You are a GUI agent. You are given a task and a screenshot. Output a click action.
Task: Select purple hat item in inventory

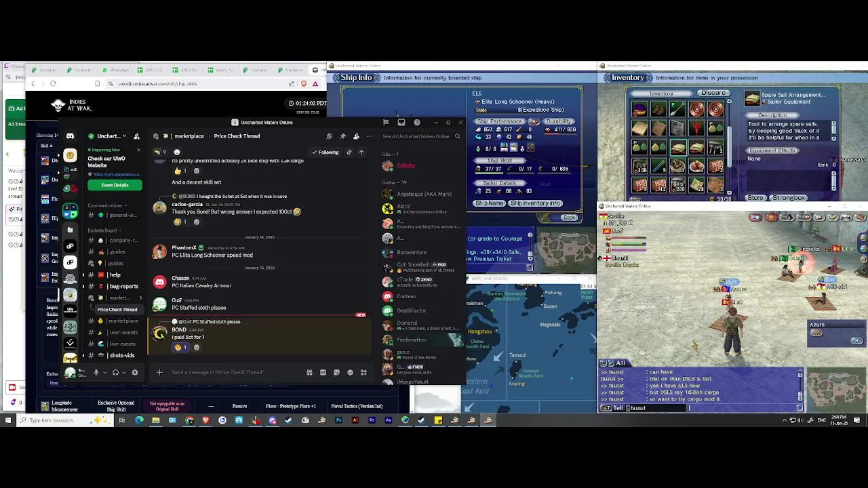(x=639, y=110)
